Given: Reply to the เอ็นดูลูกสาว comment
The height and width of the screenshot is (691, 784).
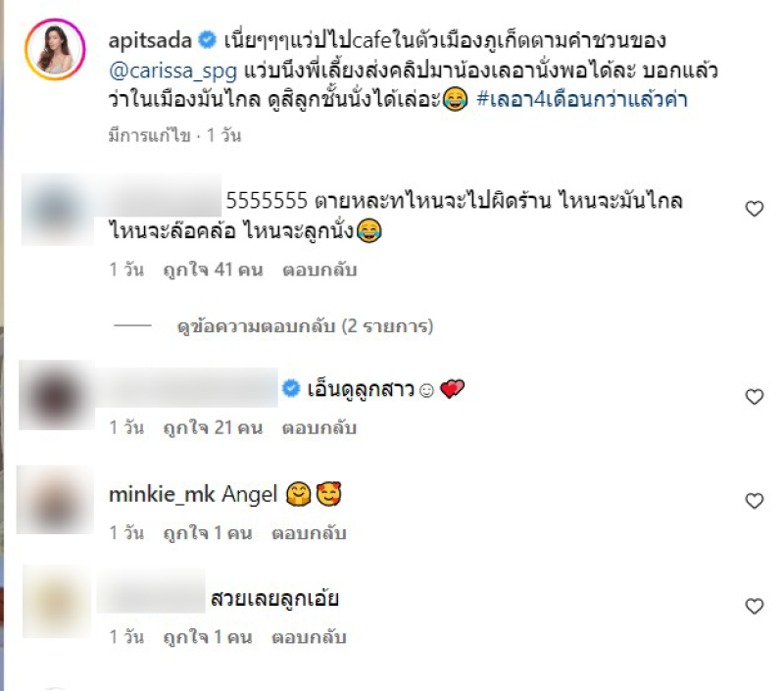Looking at the screenshot, I should click(x=319, y=428).
